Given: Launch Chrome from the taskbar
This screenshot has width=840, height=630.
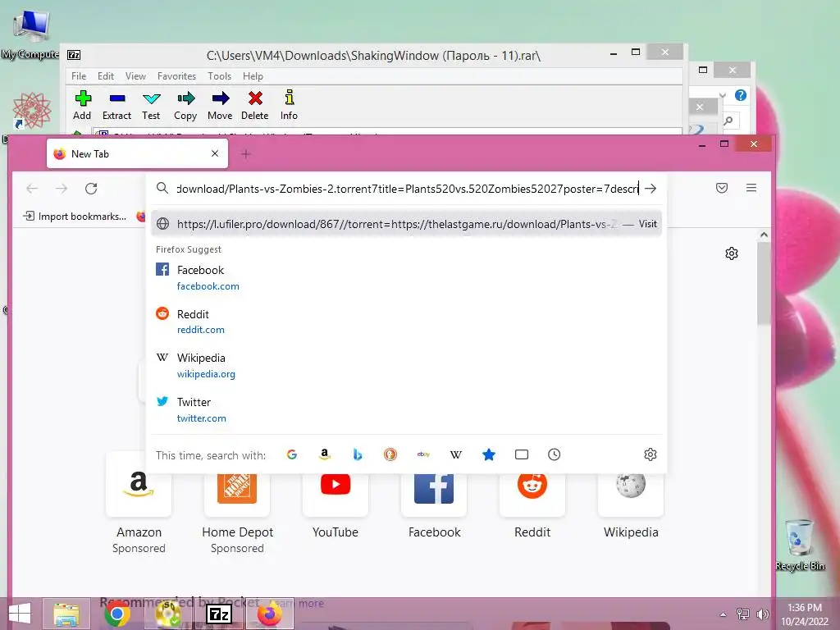Looking at the screenshot, I should (116, 614).
